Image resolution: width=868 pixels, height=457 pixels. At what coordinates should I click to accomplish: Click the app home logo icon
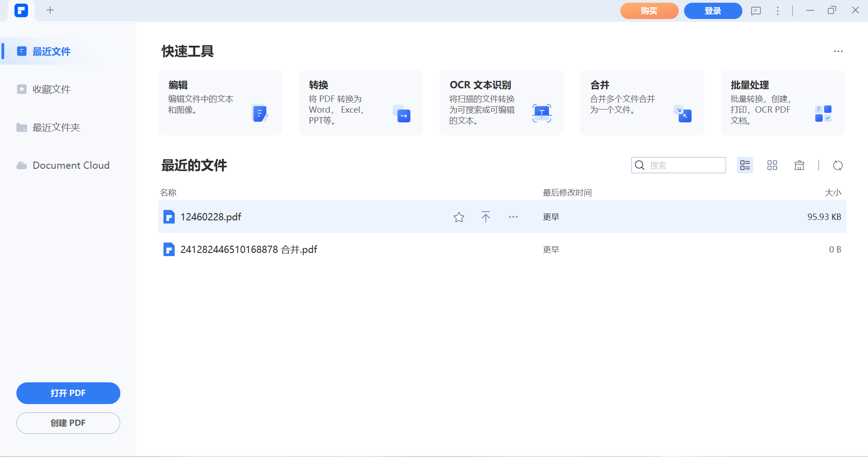(x=21, y=10)
